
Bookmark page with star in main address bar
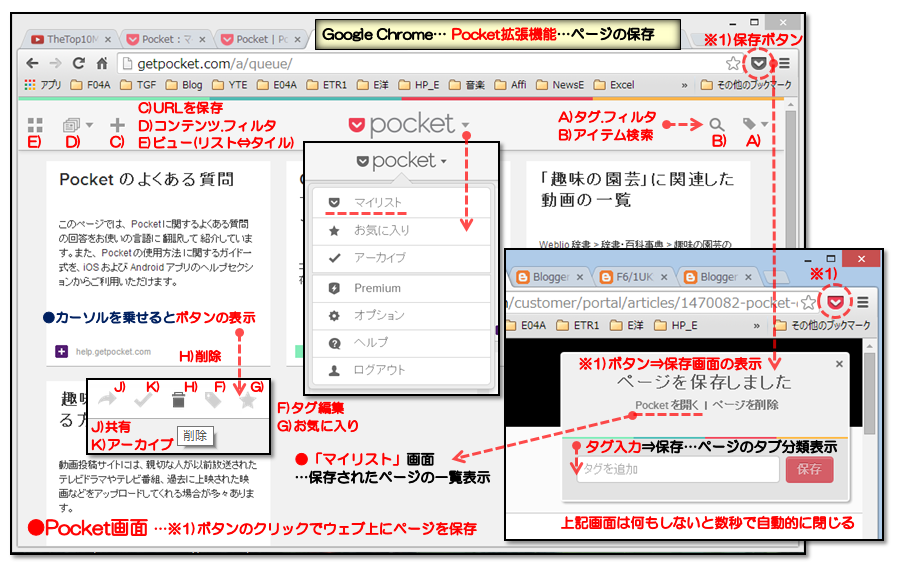[733, 63]
